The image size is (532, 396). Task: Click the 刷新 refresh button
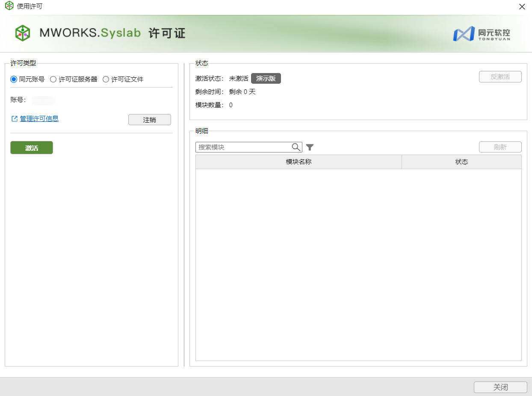500,147
